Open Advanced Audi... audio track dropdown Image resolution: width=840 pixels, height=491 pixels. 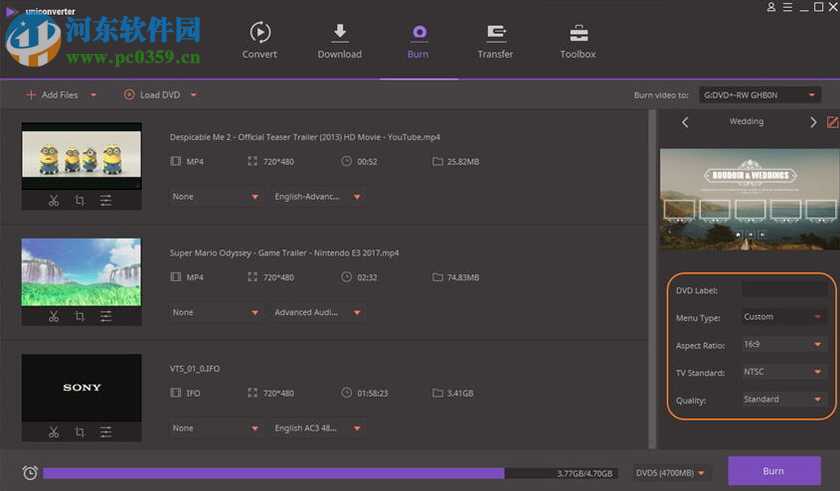(318, 312)
